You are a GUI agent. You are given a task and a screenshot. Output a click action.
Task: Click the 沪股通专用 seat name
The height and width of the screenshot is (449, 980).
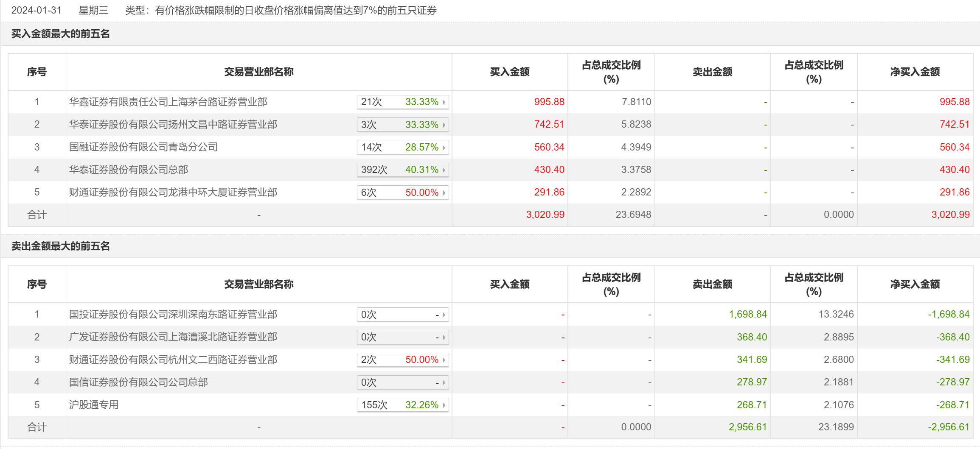[x=94, y=404]
